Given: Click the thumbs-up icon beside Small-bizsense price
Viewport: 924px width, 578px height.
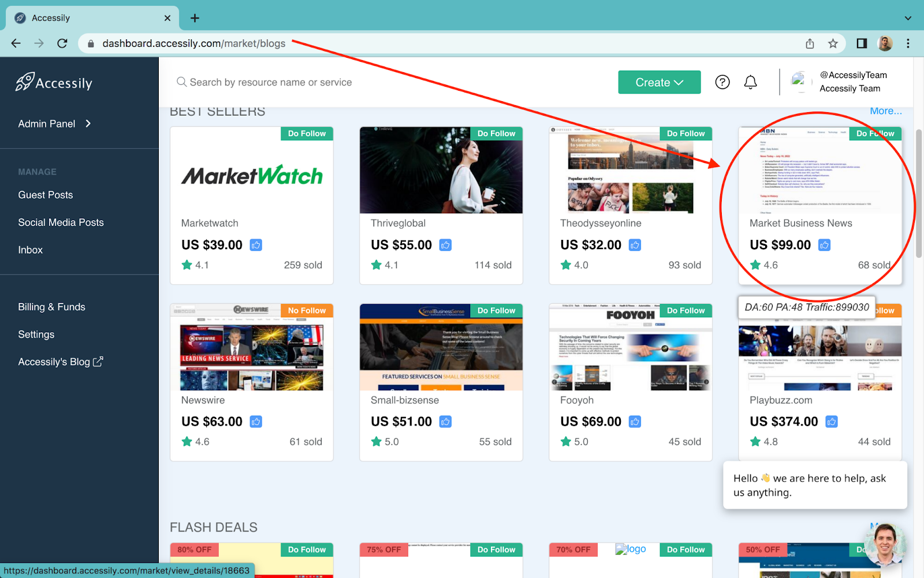Looking at the screenshot, I should tap(445, 422).
